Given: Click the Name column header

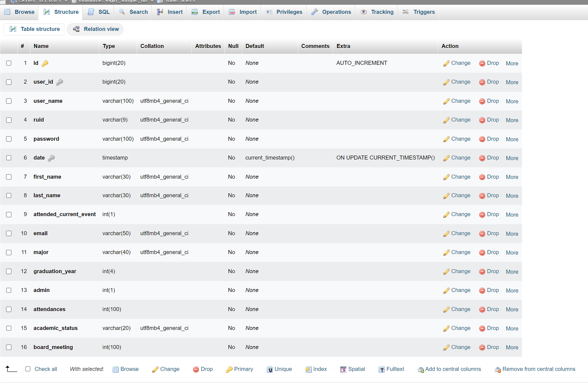Looking at the screenshot, I should 41,46.
